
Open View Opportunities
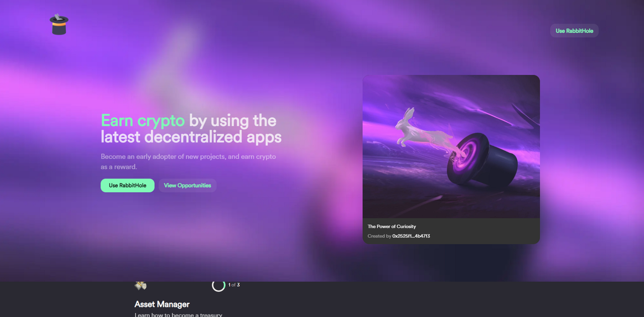click(x=187, y=185)
